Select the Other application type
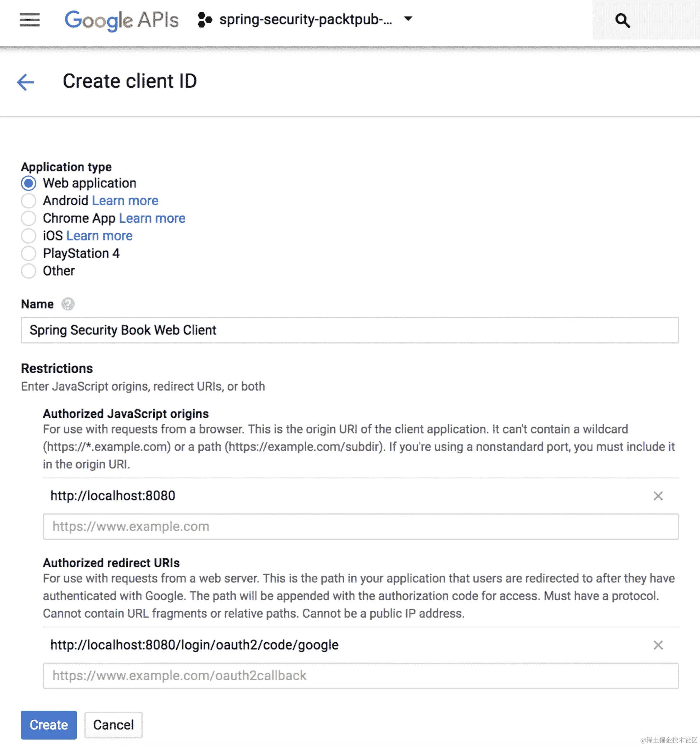Viewport: 700px width, 746px height. (28, 271)
